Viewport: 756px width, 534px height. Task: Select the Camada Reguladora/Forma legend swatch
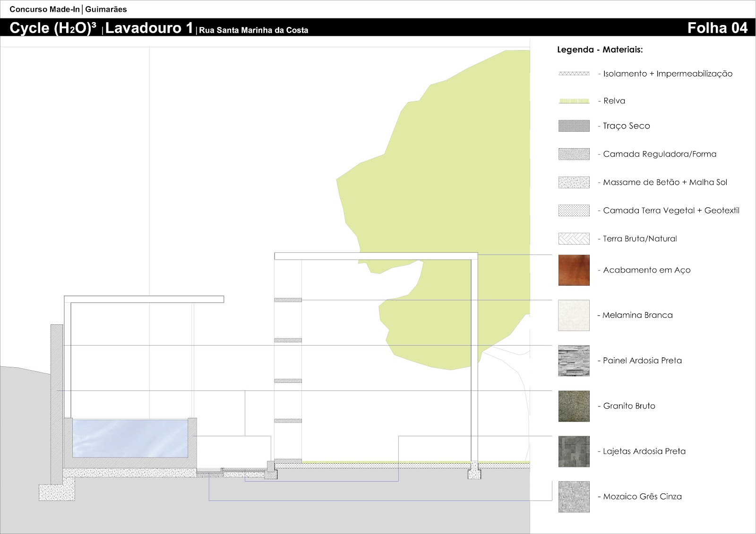[574, 154]
